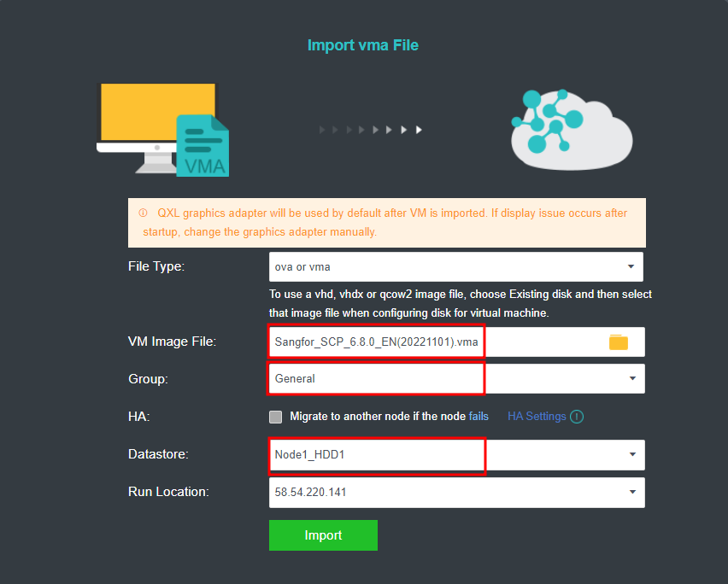Click the VMA file computer illustration
This screenshot has width=728, height=584.
163,130
